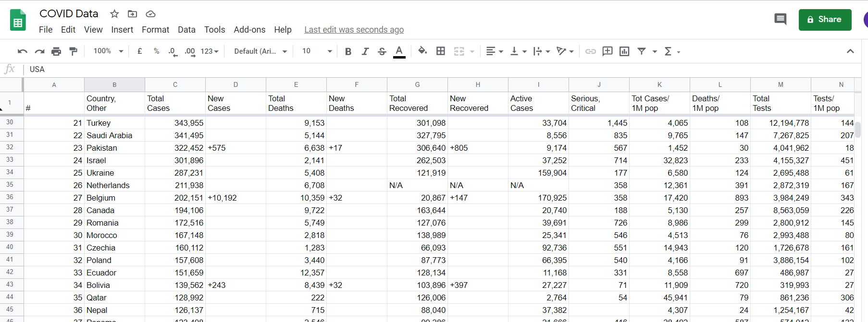Click the Print icon in toolbar
868x322 pixels.
56,51
